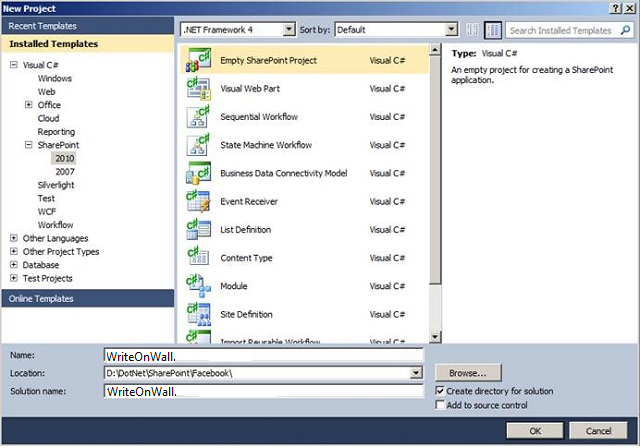The width and height of the screenshot is (643, 448).
Task: Click the template list scrollbar thumb
Action: pyautogui.click(x=435, y=170)
